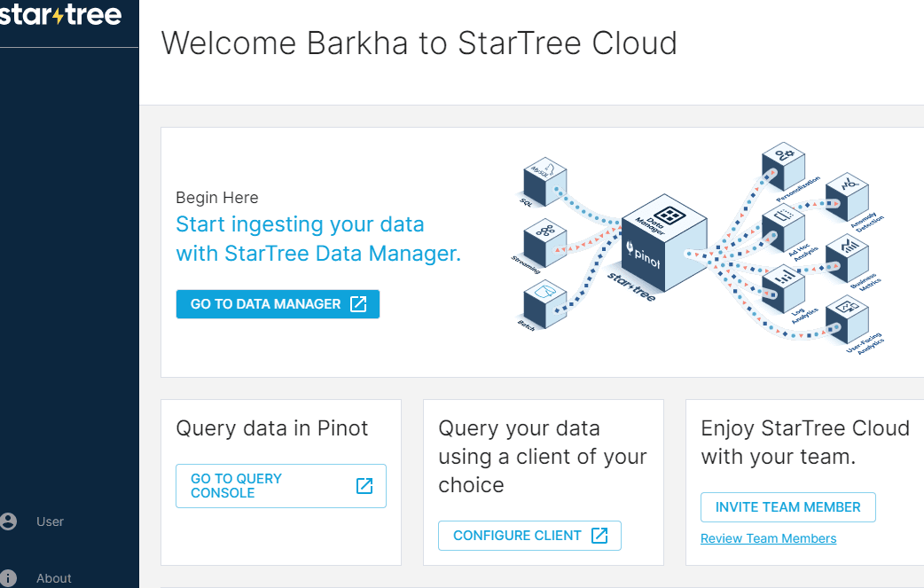Select the Anomaly Detection cube icon
The height and width of the screenshot is (588, 924).
(847, 195)
